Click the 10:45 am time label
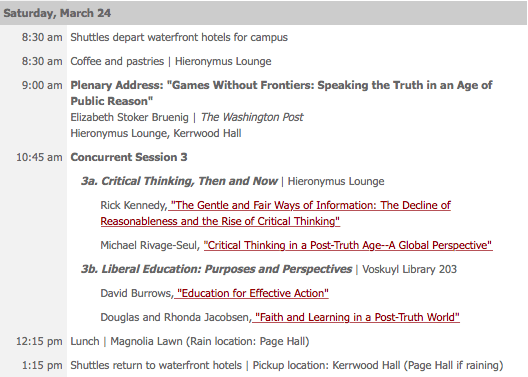 39,157
